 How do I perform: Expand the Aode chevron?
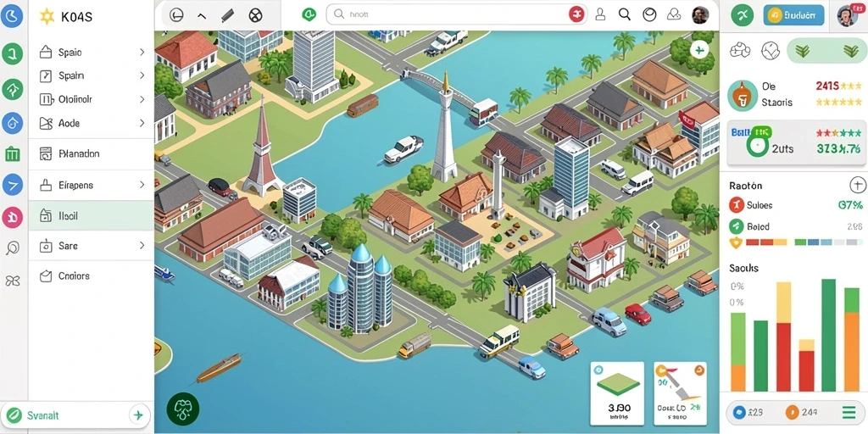click(x=142, y=123)
